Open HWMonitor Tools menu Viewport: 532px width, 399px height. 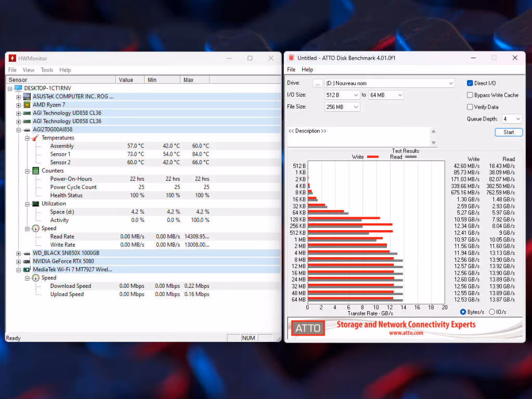pos(47,70)
